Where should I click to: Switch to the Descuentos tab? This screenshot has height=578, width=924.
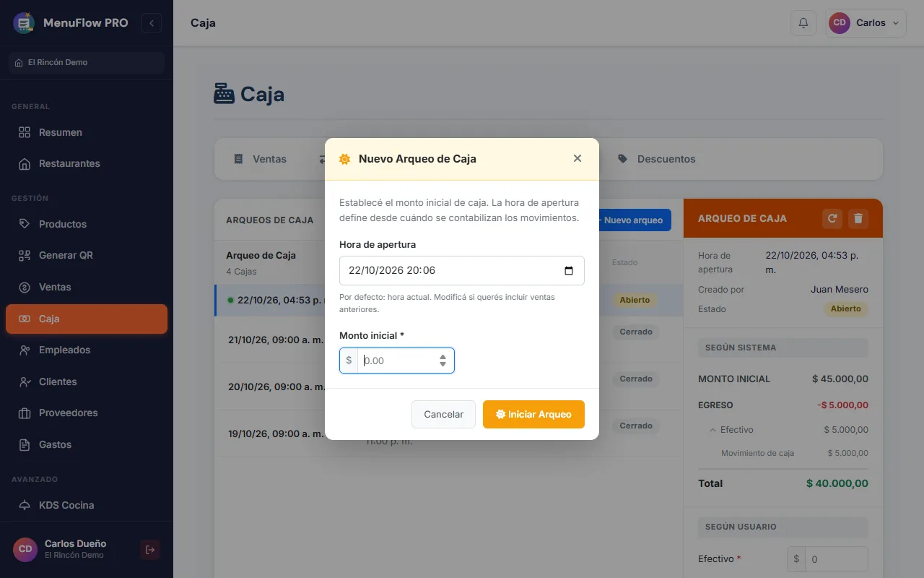click(656, 159)
